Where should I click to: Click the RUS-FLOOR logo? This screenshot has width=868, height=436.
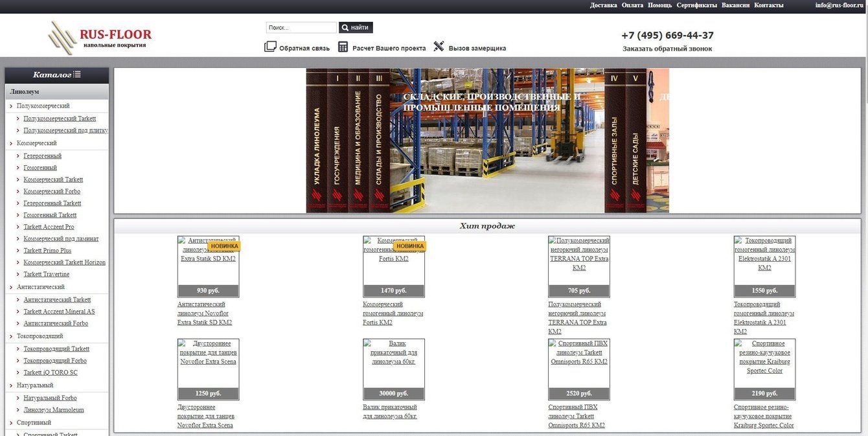(100, 37)
